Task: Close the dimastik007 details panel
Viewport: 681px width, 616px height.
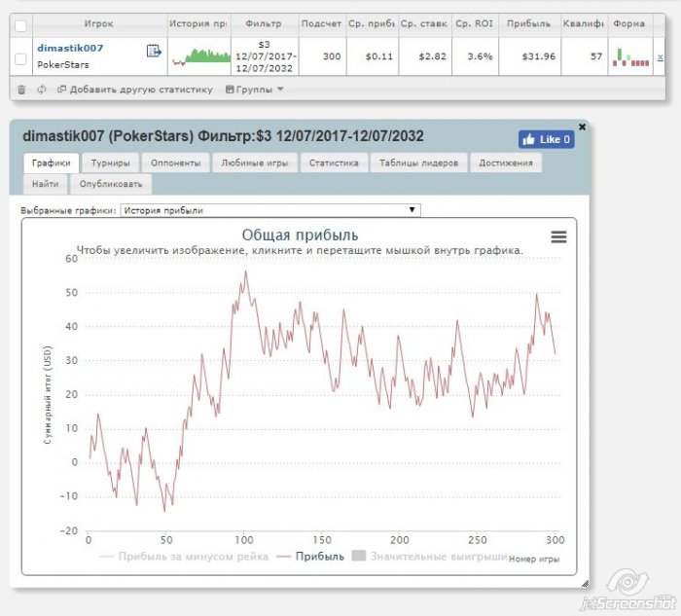Action: point(582,127)
